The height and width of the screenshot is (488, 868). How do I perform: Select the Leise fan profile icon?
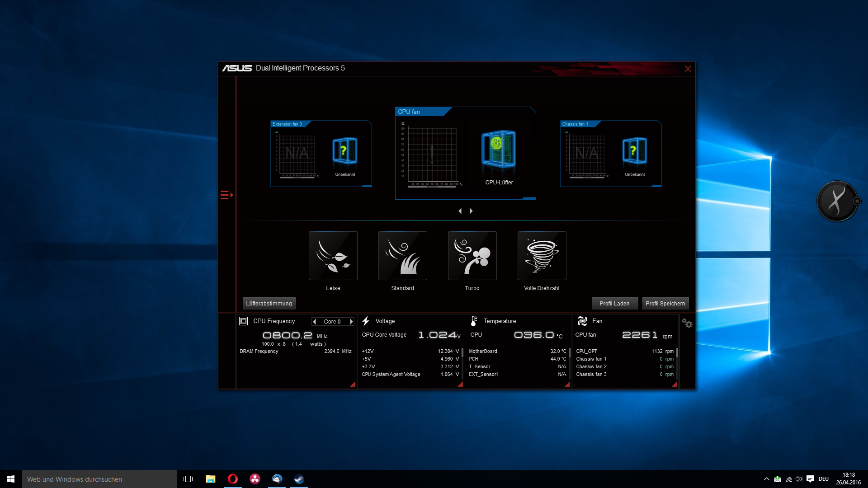point(333,256)
